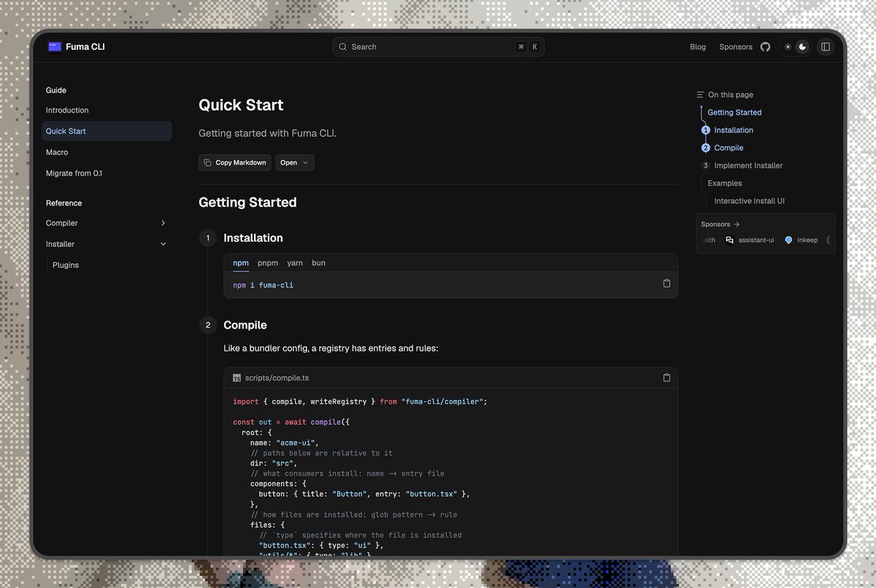Jump to Installation in contents
This screenshot has width=876, height=588.
click(x=734, y=130)
